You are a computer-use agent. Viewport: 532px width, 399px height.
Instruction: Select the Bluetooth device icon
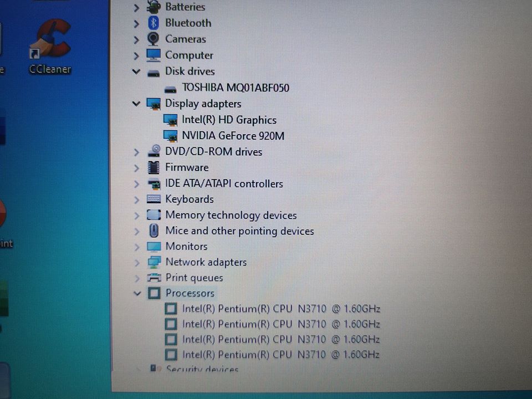coord(154,23)
